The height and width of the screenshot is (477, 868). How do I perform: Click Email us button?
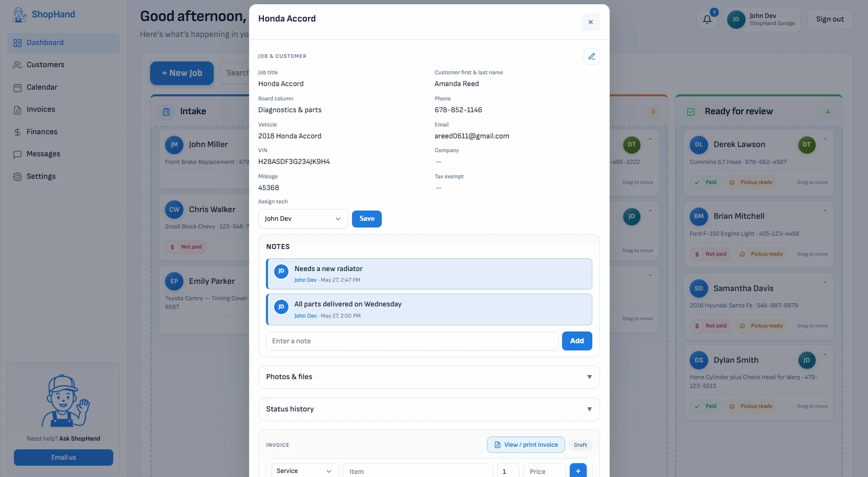point(64,458)
